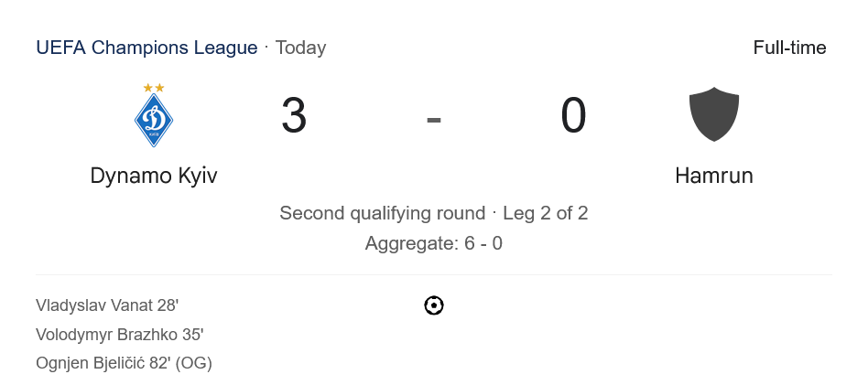The height and width of the screenshot is (385, 868).
Task: Click the horizontal divider above scorers
Action: coord(434,274)
